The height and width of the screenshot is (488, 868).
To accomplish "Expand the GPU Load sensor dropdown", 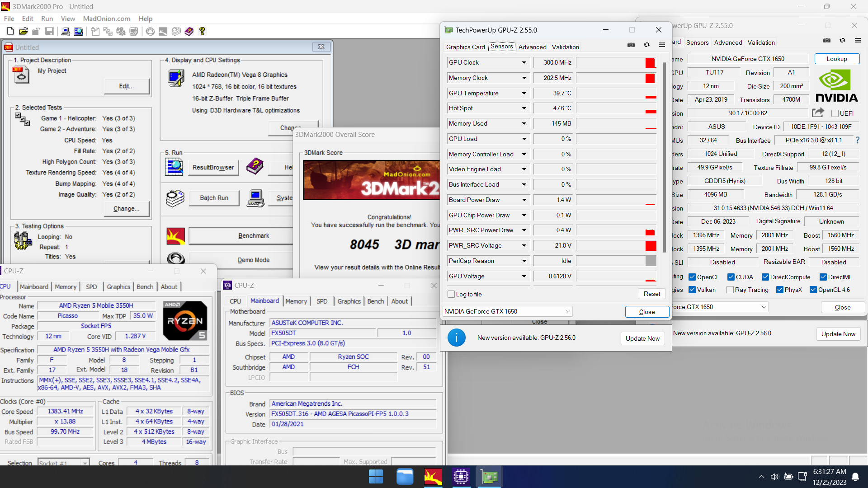I will point(524,139).
